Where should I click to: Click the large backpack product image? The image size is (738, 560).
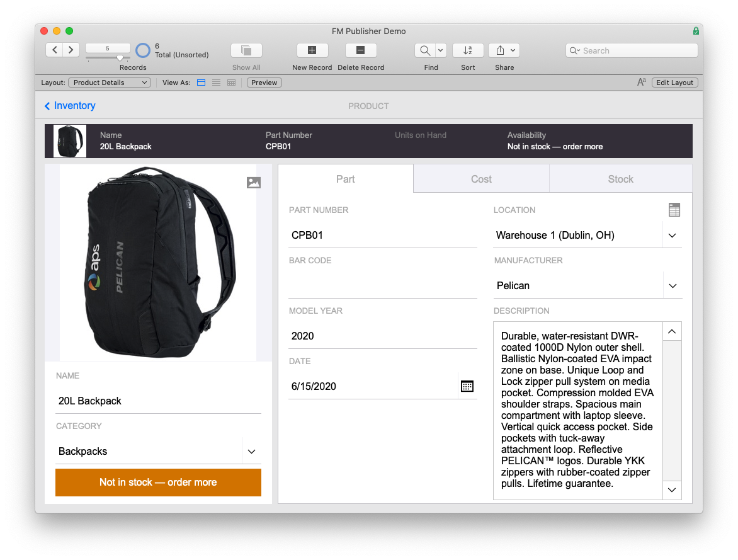tap(158, 262)
